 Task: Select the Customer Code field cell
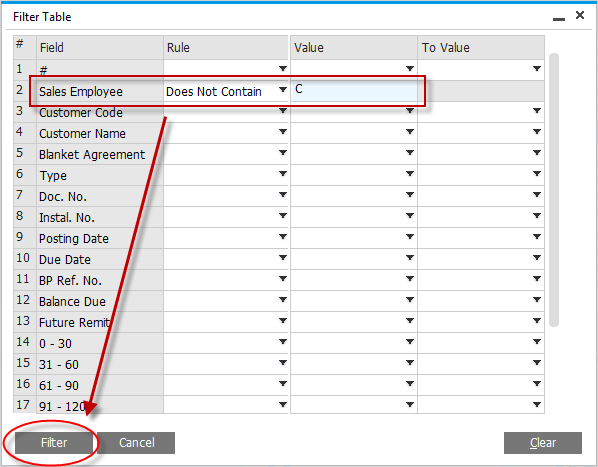pyautogui.click(x=100, y=112)
